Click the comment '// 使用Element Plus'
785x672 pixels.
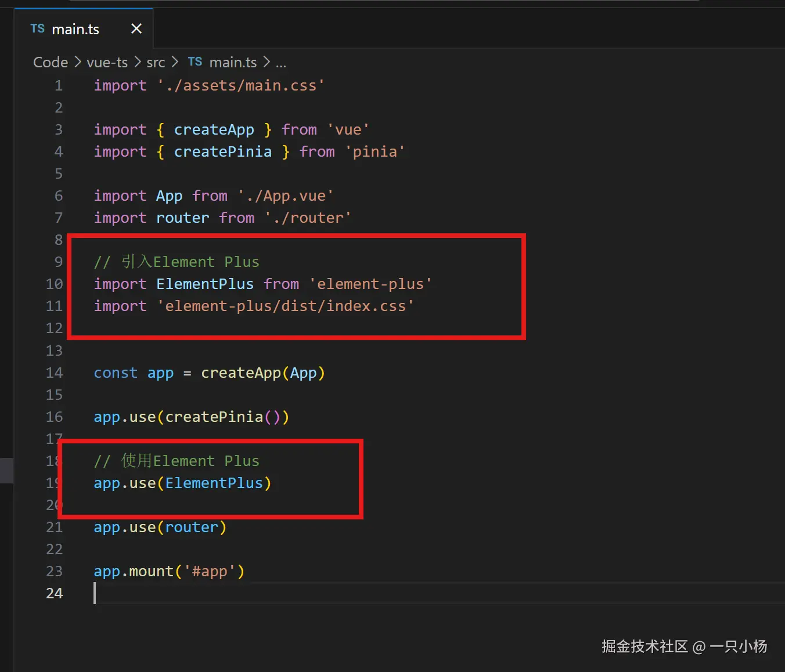[177, 461]
